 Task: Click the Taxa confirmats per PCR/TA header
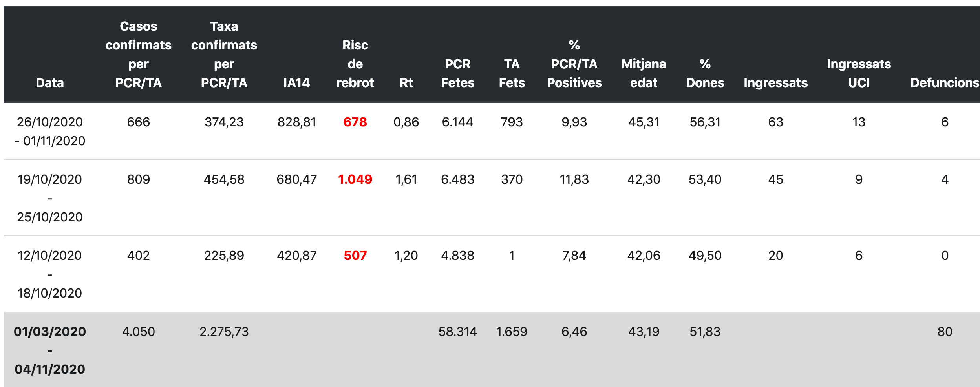[224, 55]
